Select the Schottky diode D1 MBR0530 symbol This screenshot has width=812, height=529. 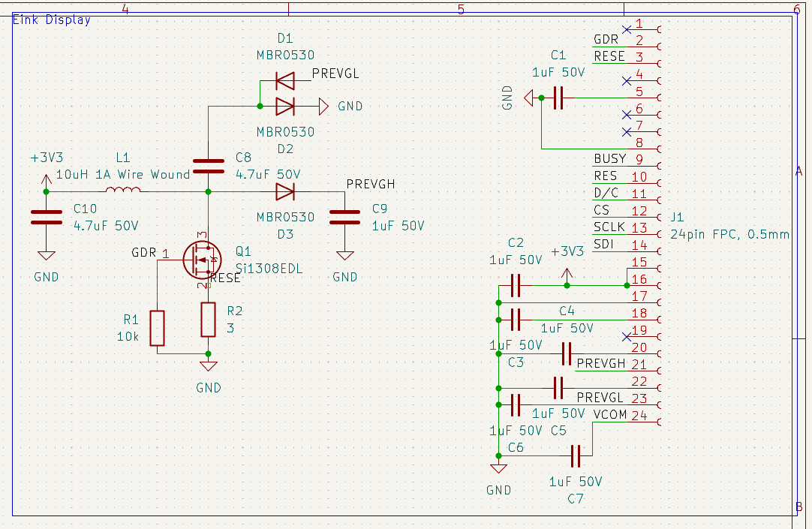(x=286, y=81)
